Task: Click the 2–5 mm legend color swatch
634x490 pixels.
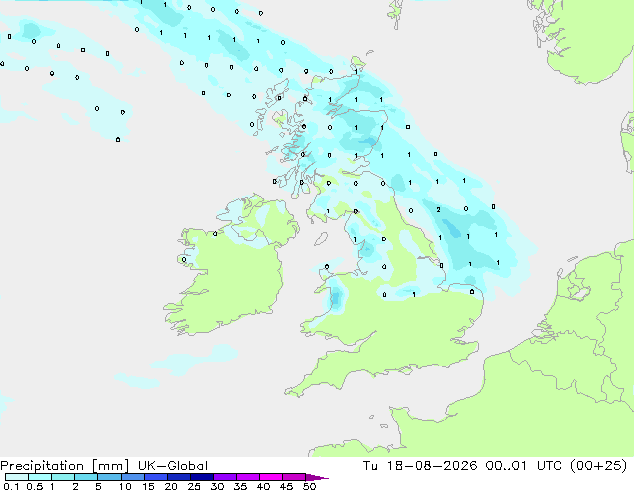Action: tap(86, 477)
